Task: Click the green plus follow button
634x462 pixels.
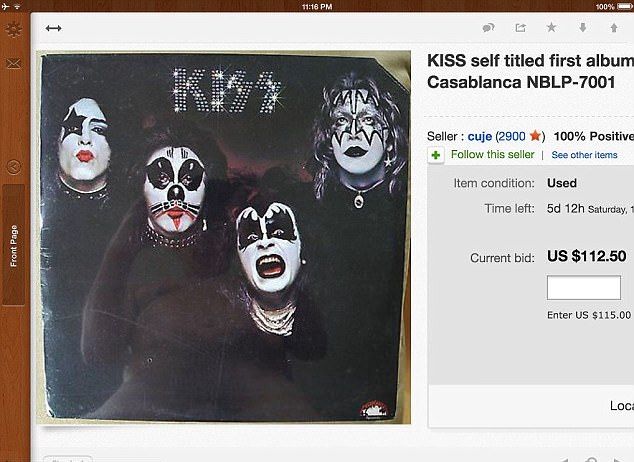Action: (x=436, y=155)
